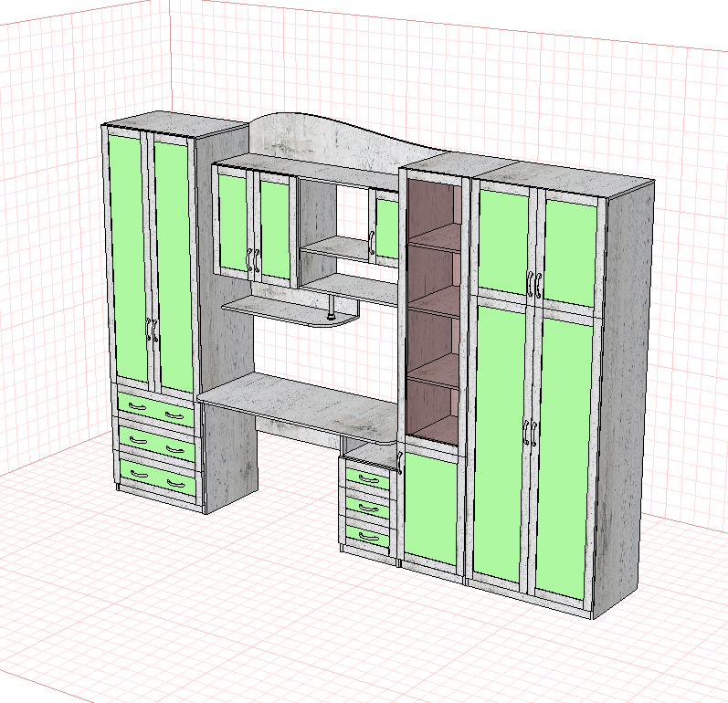Image resolution: width=728 pixels, height=703 pixels.
Task: Pick the top drawer of the desk pedestal
Action: (368, 478)
